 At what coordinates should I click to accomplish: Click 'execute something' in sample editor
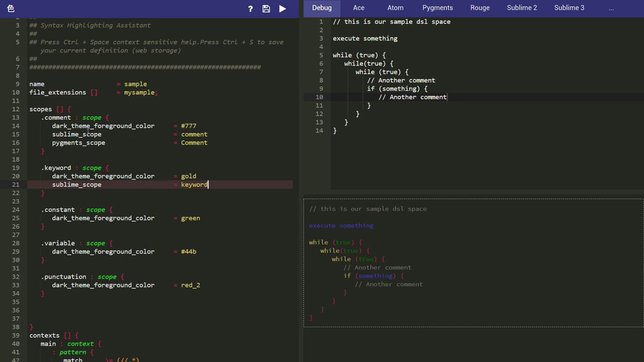tap(365, 38)
